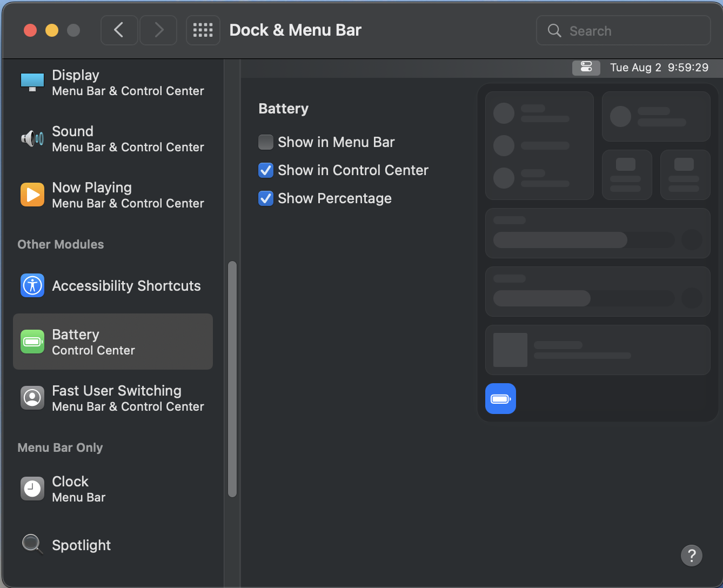The height and width of the screenshot is (588, 723).
Task: Enable Show in Menu Bar checkbox
Action: tap(266, 142)
